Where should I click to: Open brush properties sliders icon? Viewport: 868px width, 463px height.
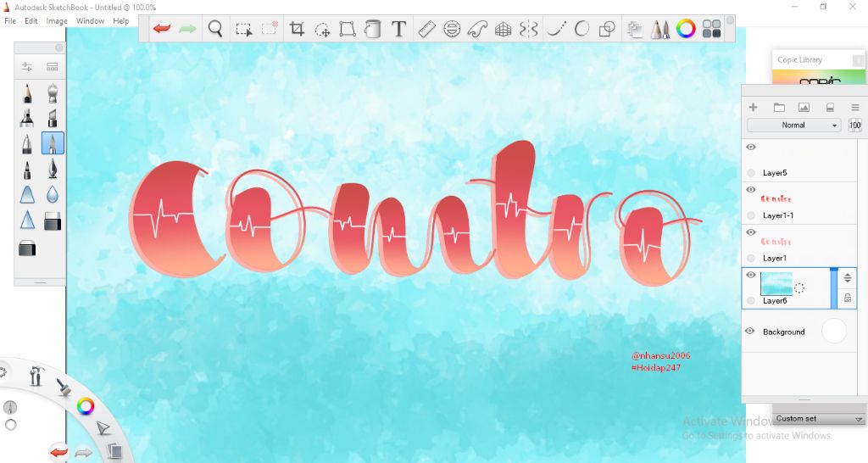(26, 67)
